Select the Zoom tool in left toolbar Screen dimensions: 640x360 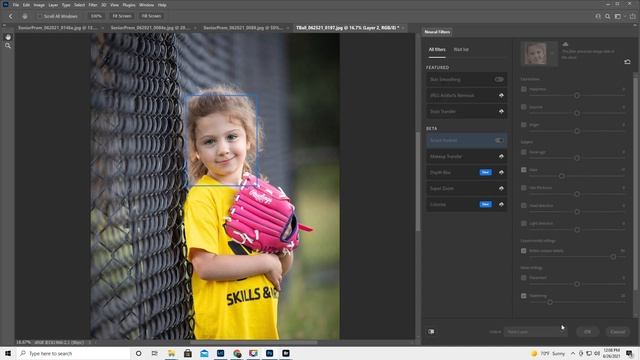pos(8,46)
